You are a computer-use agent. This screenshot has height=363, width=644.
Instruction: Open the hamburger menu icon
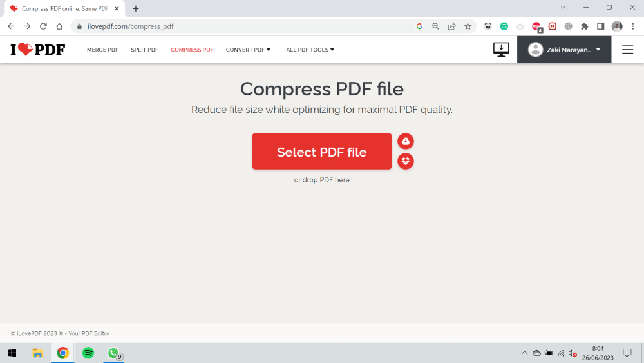coord(627,50)
